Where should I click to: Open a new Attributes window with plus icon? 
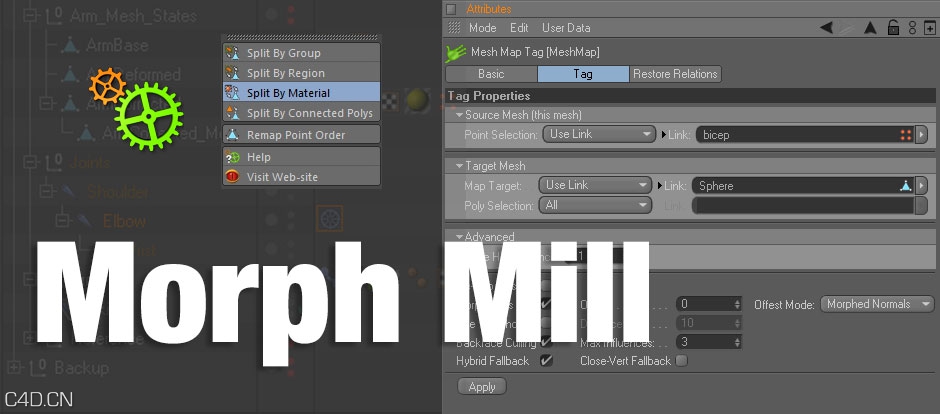(929, 28)
